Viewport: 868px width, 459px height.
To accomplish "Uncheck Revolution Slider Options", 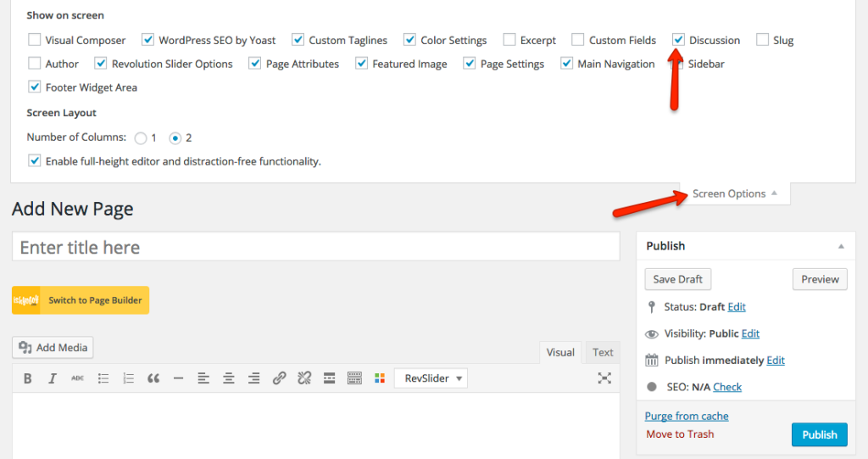I will pos(100,64).
